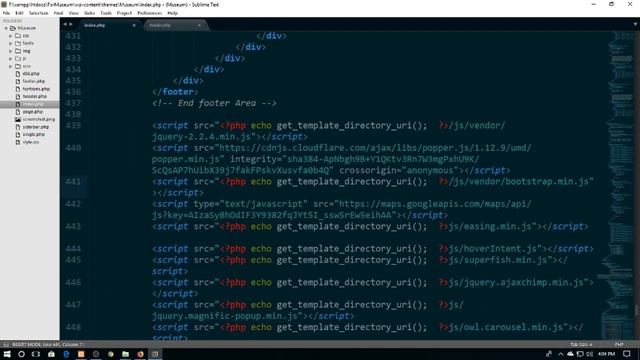
Task: Open the tab list dropdown arrow
Action: point(635,24)
